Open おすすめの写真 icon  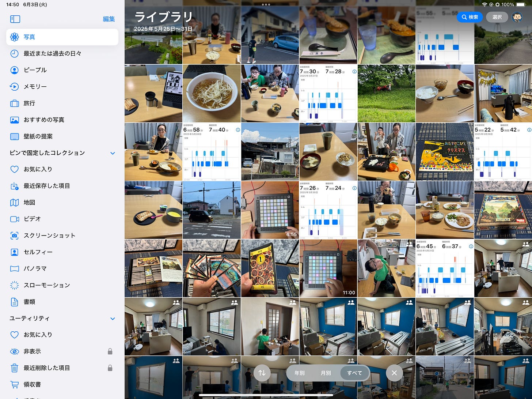[14, 120]
